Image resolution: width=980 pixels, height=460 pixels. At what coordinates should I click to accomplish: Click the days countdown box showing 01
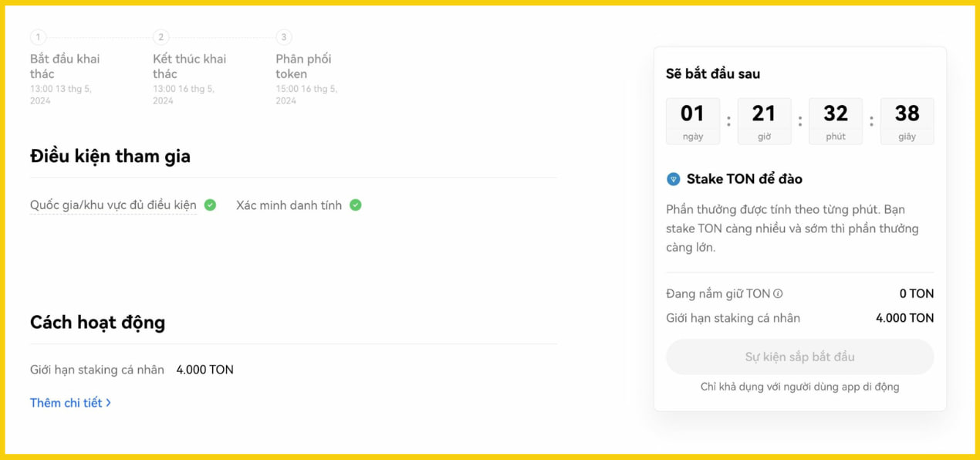[x=693, y=121]
